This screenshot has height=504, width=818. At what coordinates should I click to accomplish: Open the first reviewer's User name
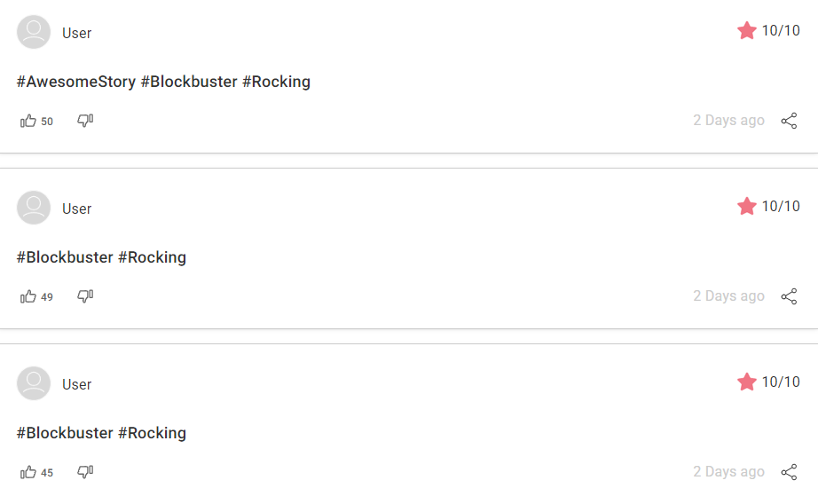click(76, 33)
